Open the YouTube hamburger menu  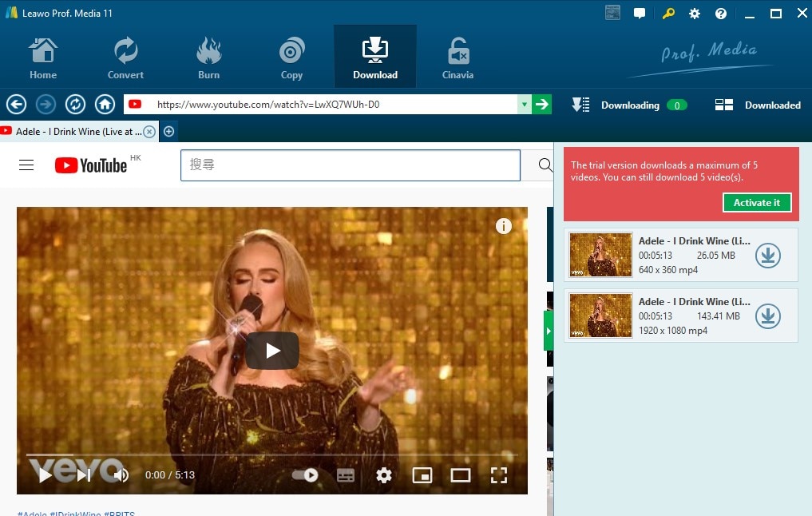[x=26, y=165]
